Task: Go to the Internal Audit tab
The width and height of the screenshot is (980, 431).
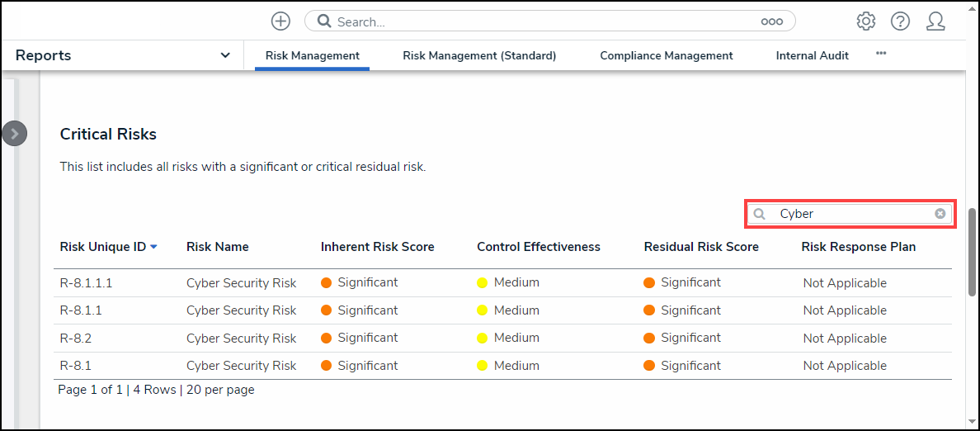Action: [812, 56]
